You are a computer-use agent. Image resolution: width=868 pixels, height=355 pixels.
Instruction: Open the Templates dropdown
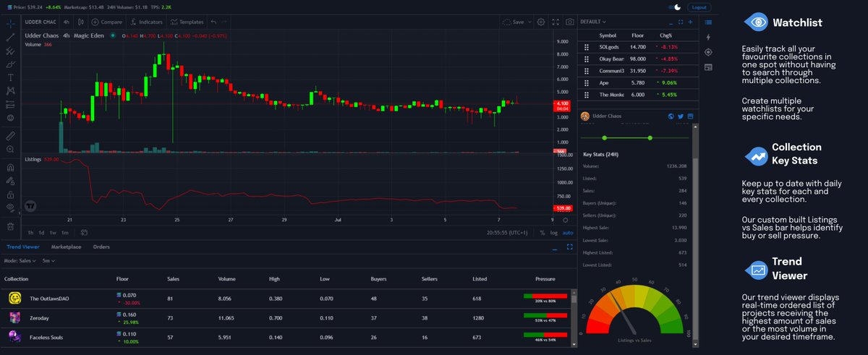[187, 22]
